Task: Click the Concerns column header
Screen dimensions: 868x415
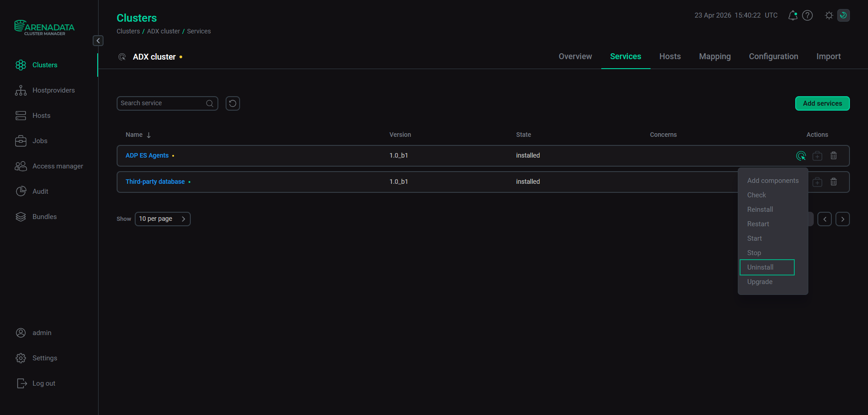Action: (663, 135)
